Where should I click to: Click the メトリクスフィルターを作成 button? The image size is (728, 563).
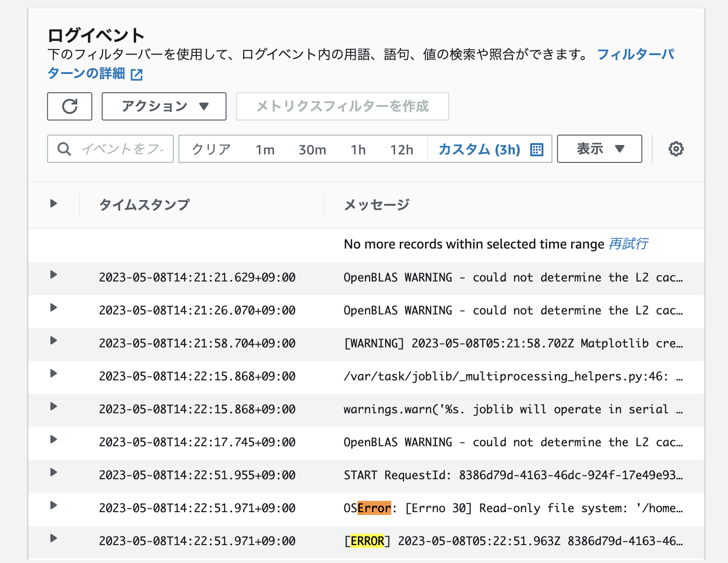pos(342,106)
